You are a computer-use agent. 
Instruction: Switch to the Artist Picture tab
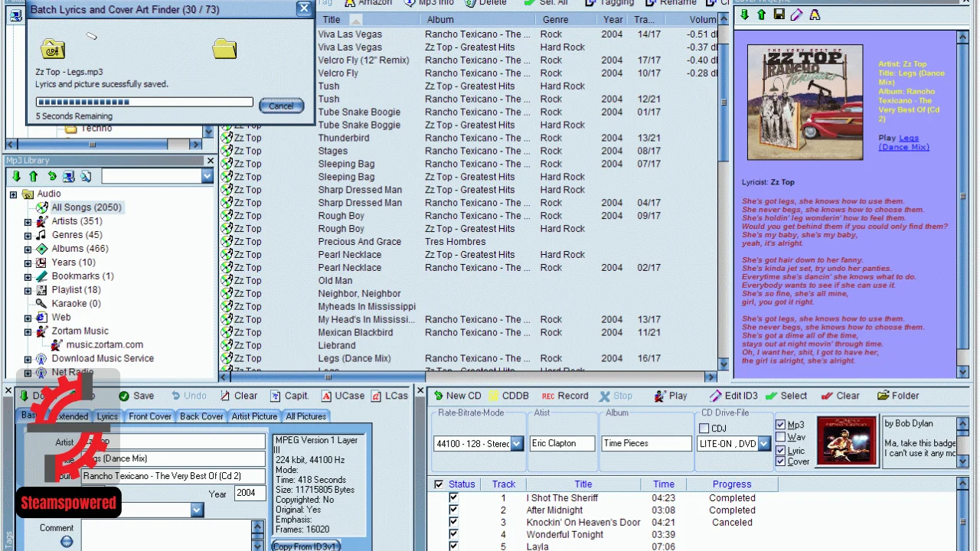tap(254, 416)
